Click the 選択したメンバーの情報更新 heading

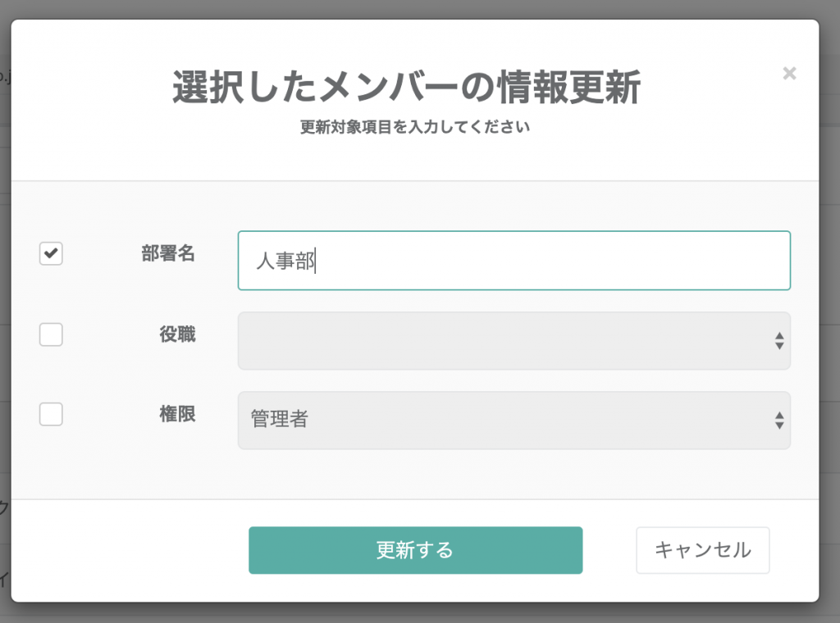pos(406,88)
